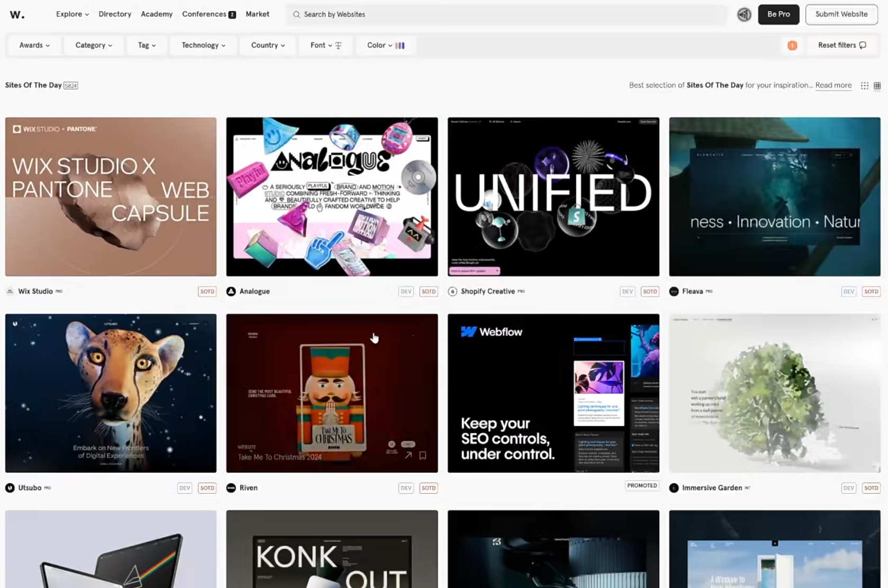Click the Analogue avatar icon
Image resolution: width=888 pixels, height=588 pixels.
click(231, 291)
